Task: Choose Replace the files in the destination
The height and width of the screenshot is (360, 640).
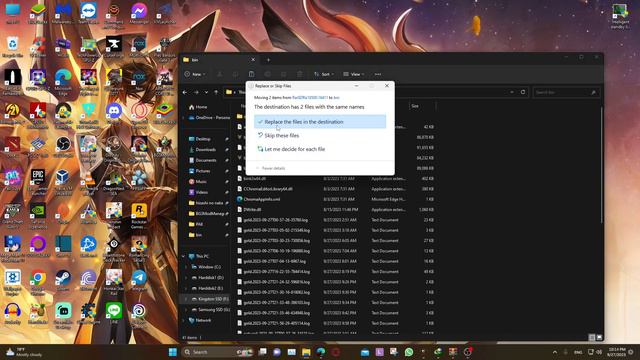Action: [320, 122]
